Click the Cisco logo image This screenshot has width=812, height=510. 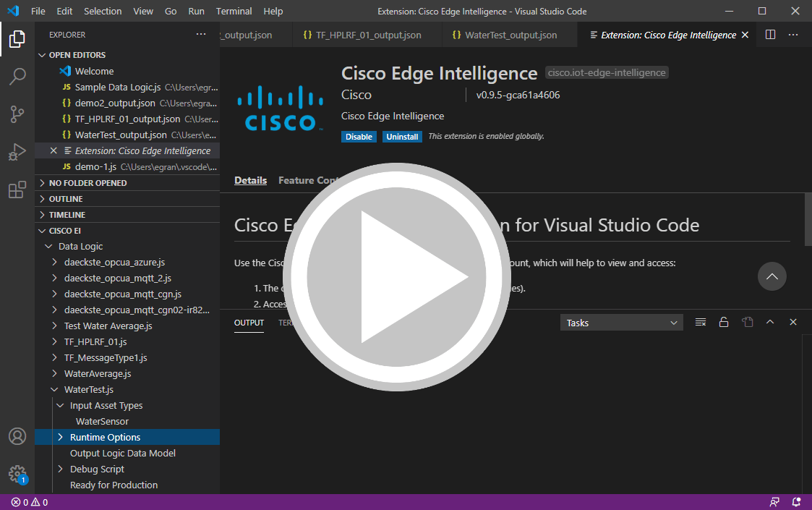(280, 109)
